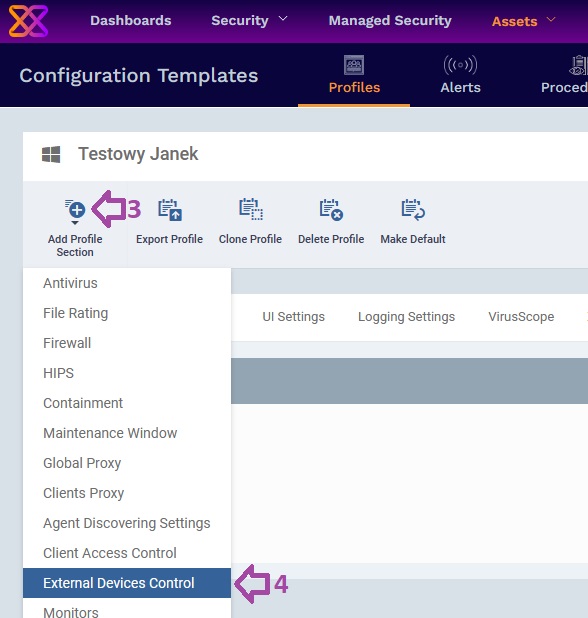This screenshot has width=588, height=618.
Task: Click the Export Profile icon
Action: click(x=170, y=210)
